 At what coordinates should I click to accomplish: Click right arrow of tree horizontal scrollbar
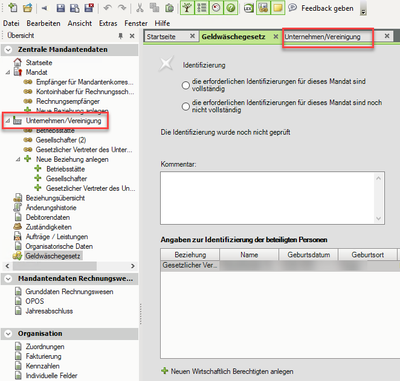133,266
